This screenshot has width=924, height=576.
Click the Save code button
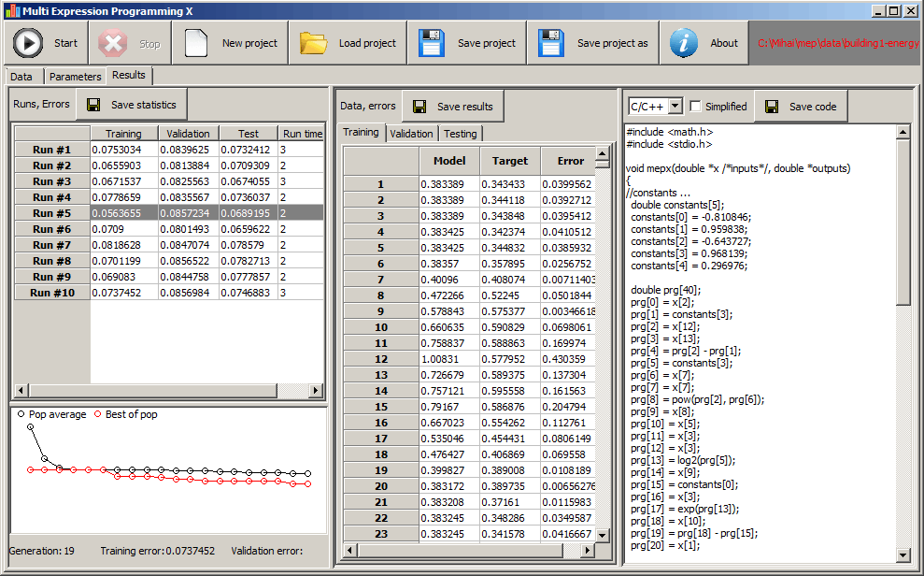[801, 107]
